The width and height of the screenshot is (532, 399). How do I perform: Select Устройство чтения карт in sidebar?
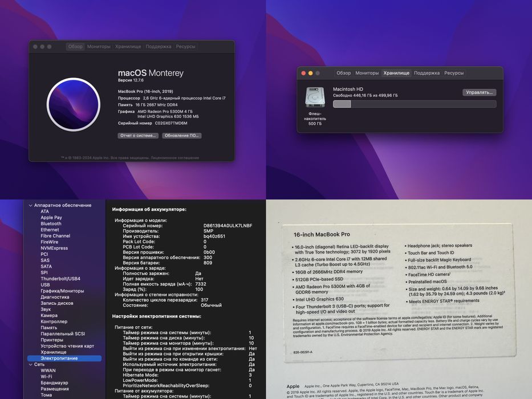67,346
